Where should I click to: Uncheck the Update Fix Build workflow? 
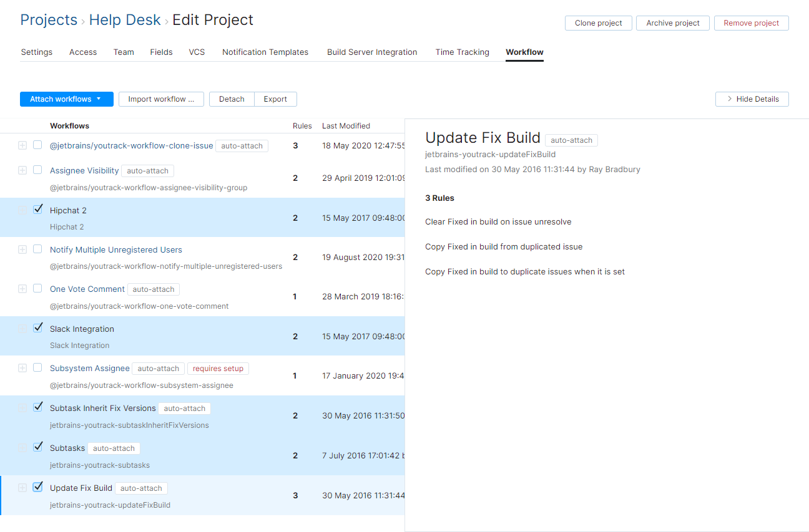(x=37, y=487)
